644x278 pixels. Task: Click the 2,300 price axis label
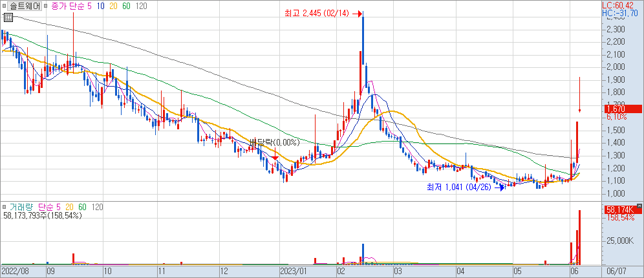point(617,30)
